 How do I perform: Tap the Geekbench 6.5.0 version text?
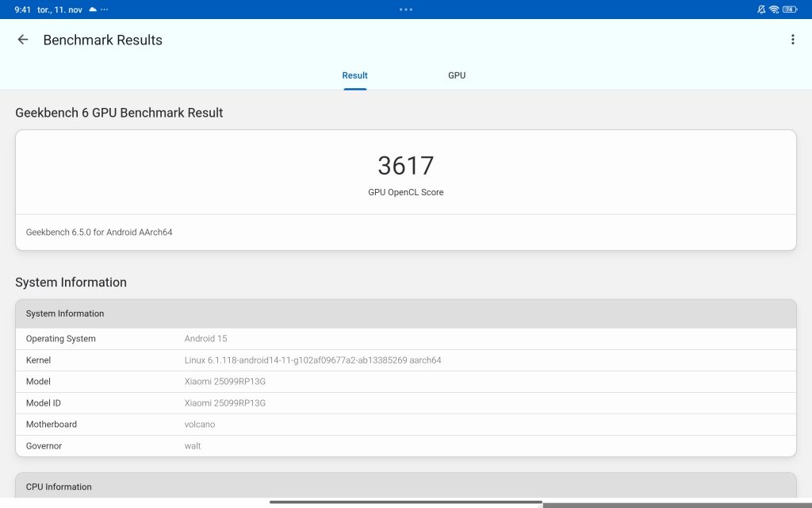99,233
